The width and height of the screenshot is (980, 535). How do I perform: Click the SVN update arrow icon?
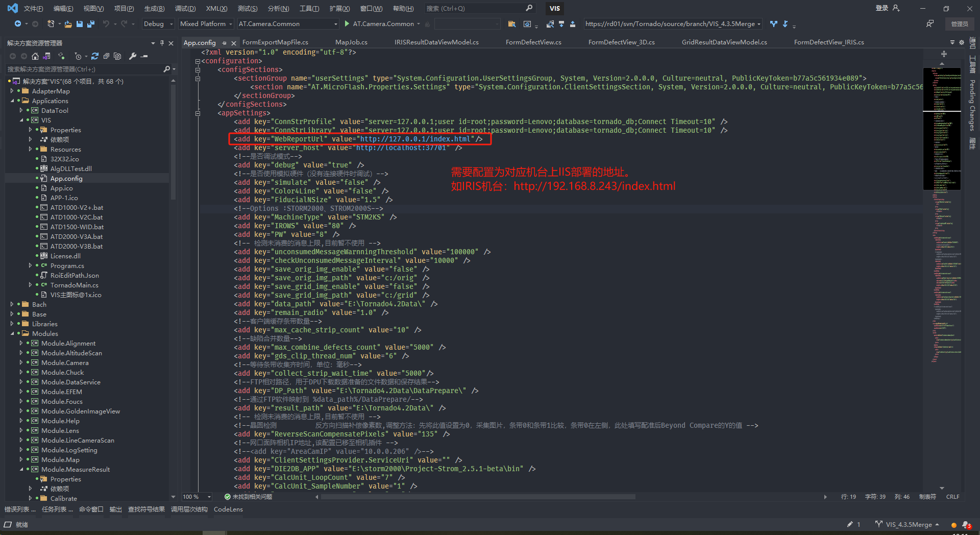[x=785, y=23]
